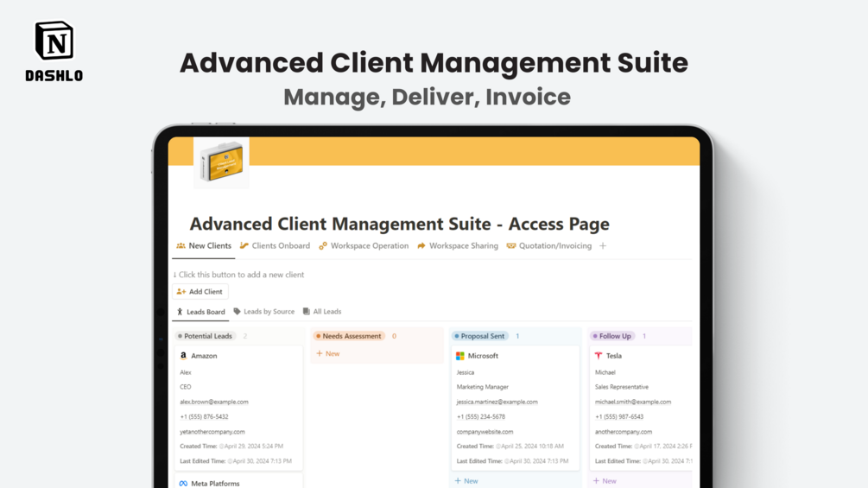Click website anothercompany.com

coord(624,432)
